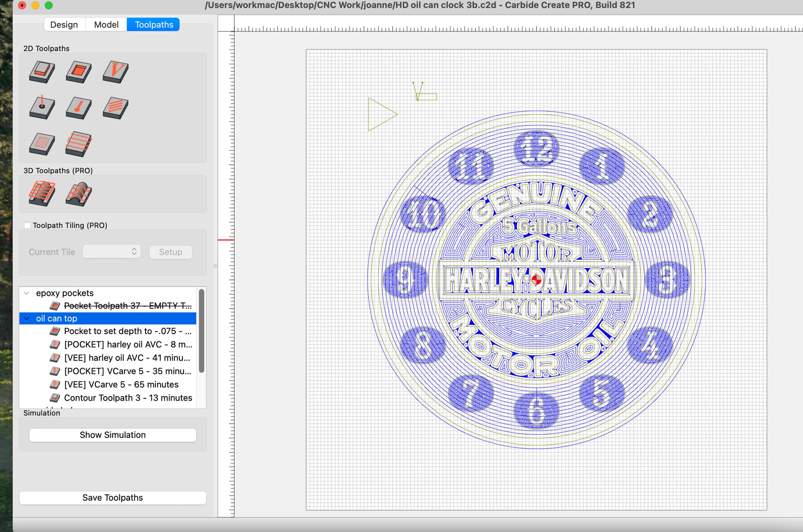Collapse the epoxy pockets group

click(27, 293)
